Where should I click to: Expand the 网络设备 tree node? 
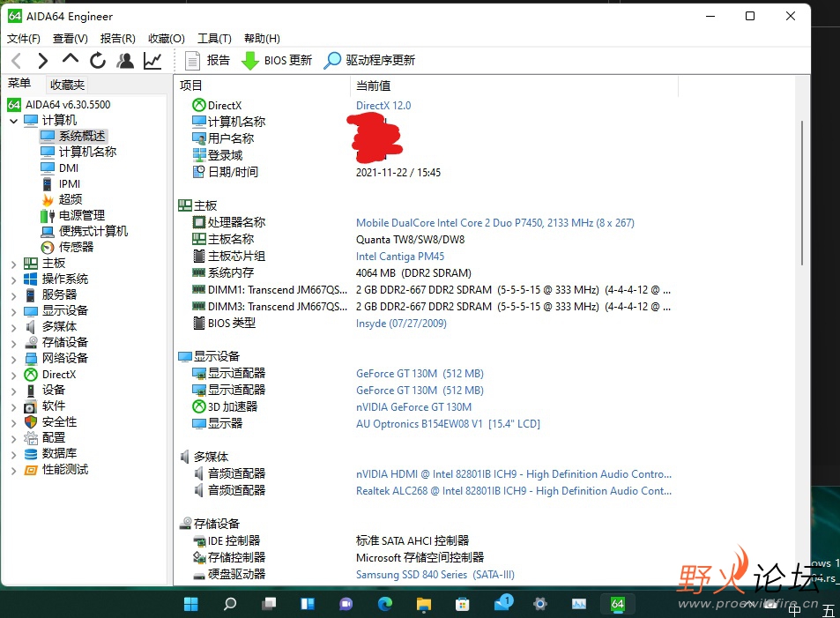point(14,359)
